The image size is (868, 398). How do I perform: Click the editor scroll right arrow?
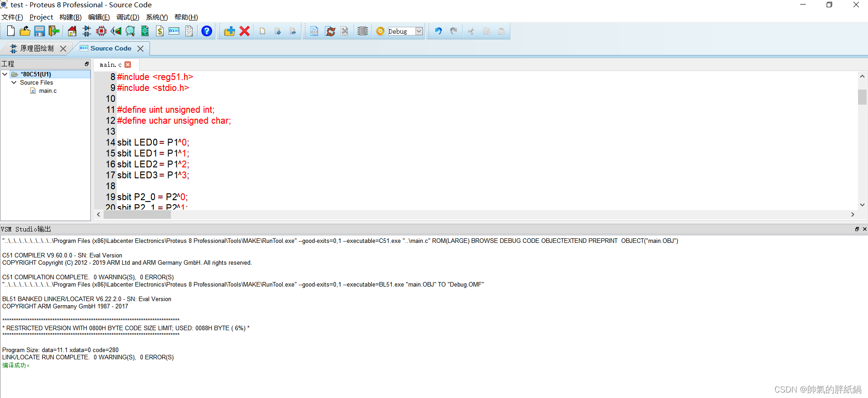[x=853, y=215]
